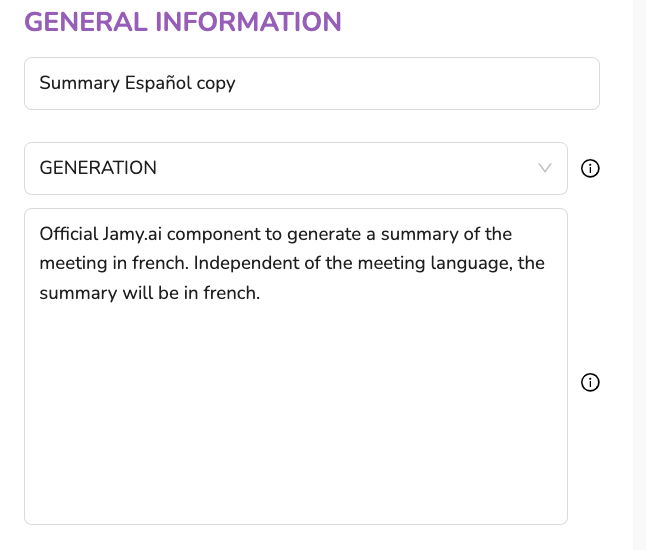Click the info icon beside the GENERATION dropdown
The image size is (646, 550).
(590, 169)
